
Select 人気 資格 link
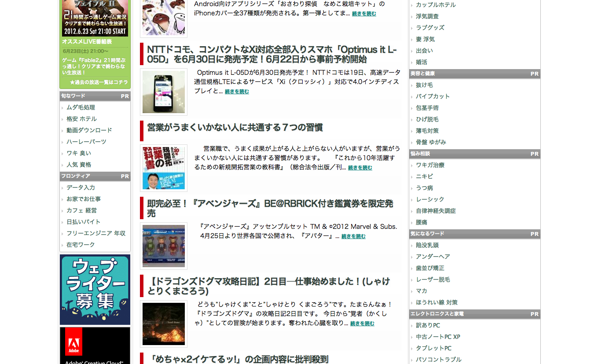tap(79, 165)
